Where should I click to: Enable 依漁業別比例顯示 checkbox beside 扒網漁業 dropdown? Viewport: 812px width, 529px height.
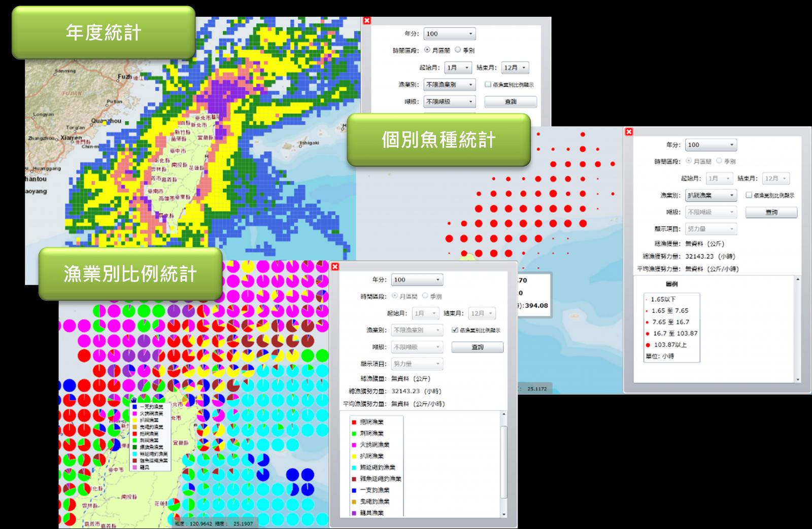pos(749,195)
